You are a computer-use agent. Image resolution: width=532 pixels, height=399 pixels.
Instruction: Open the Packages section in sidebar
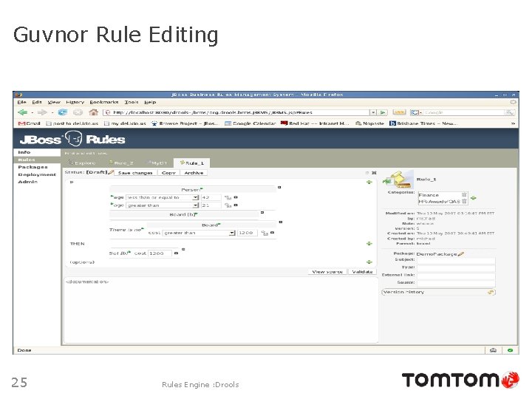[33, 167]
